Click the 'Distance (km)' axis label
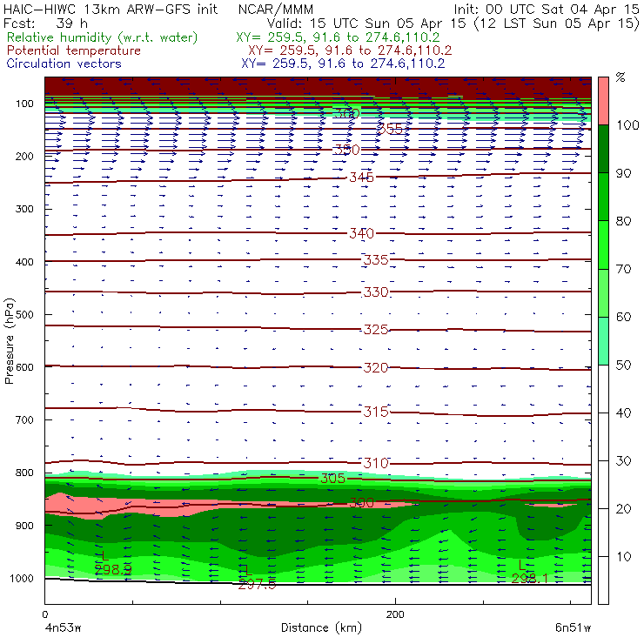This screenshot has width=644, height=644. [x=321, y=627]
